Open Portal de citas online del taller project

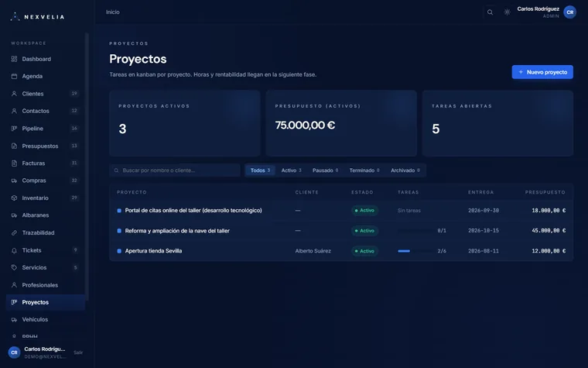[x=193, y=210]
